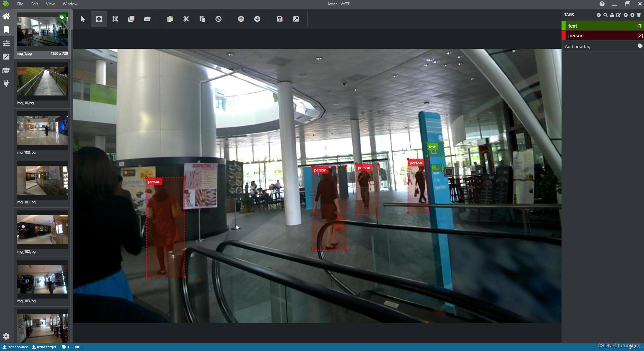Select the Copy Rectangle tool

(x=131, y=19)
